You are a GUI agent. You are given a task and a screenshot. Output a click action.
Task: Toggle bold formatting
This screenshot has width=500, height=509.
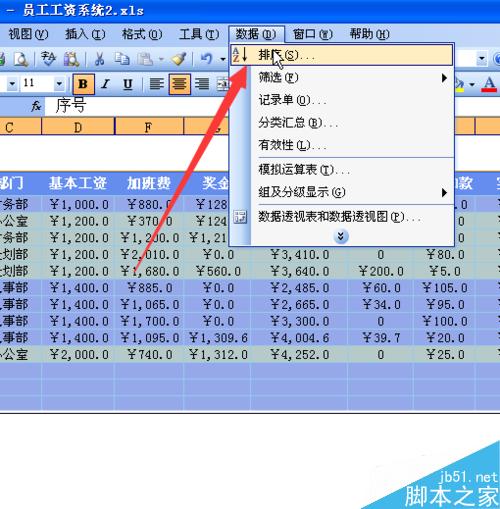tap(83, 84)
